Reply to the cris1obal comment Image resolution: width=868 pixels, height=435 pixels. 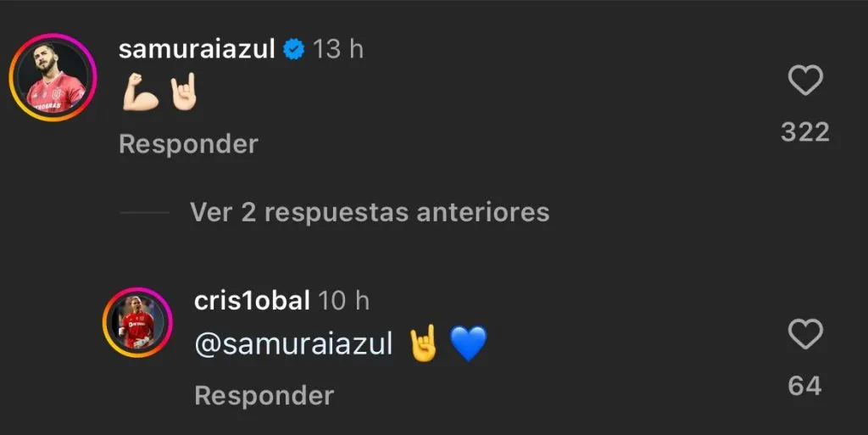tap(264, 396)
